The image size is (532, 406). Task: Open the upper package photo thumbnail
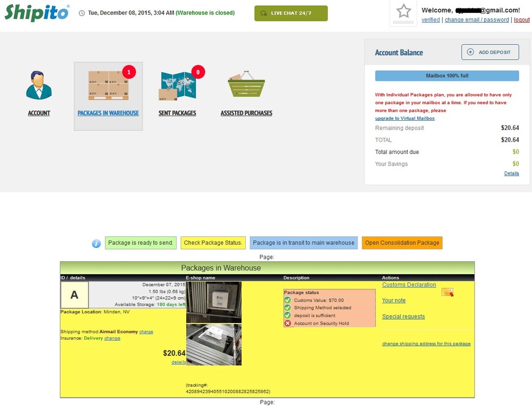[x=214, y=302]
